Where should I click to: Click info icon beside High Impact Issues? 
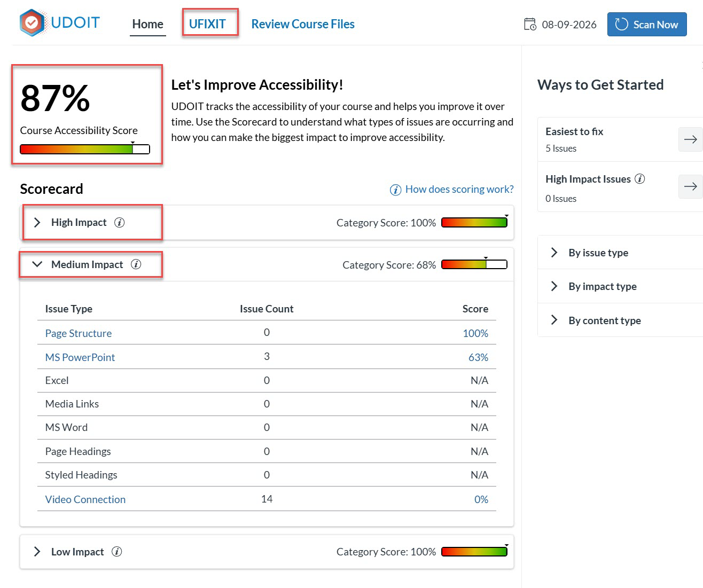(x=639, y=179)
